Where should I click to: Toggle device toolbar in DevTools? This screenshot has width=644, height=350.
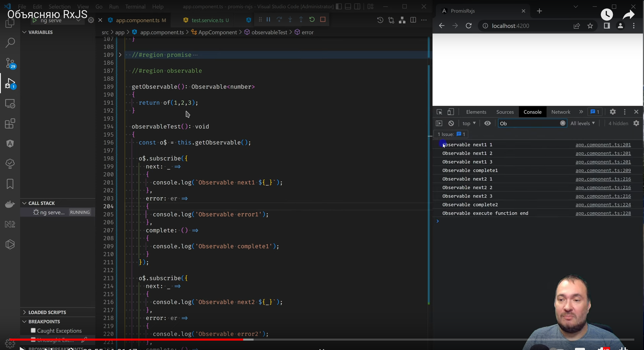(451, 112)
